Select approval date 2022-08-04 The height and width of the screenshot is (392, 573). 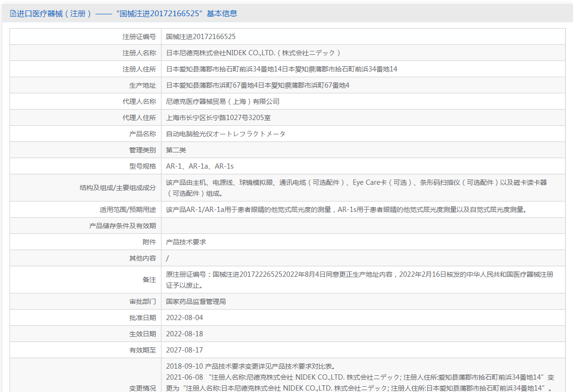184,318
